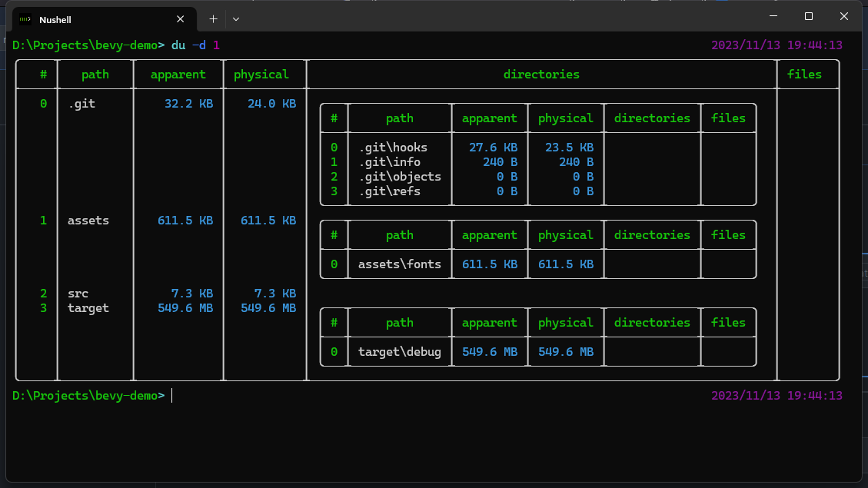
Task: Click the 'assets\fonts' entry
Action: 400,264
